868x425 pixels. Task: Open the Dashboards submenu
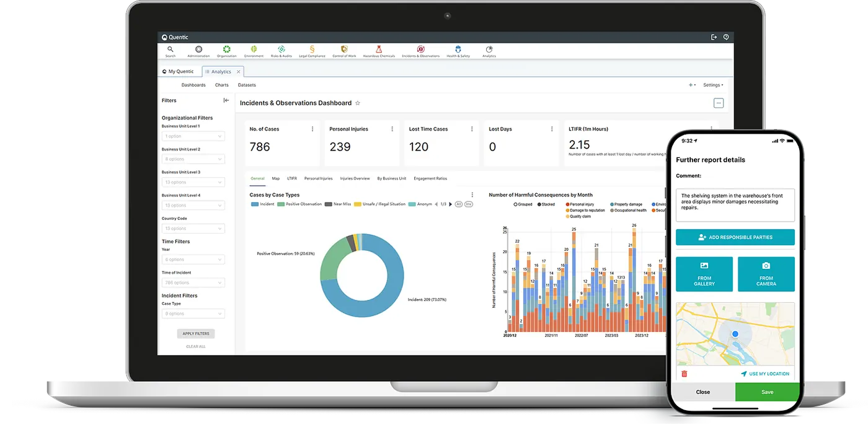(x=193, y=85)
